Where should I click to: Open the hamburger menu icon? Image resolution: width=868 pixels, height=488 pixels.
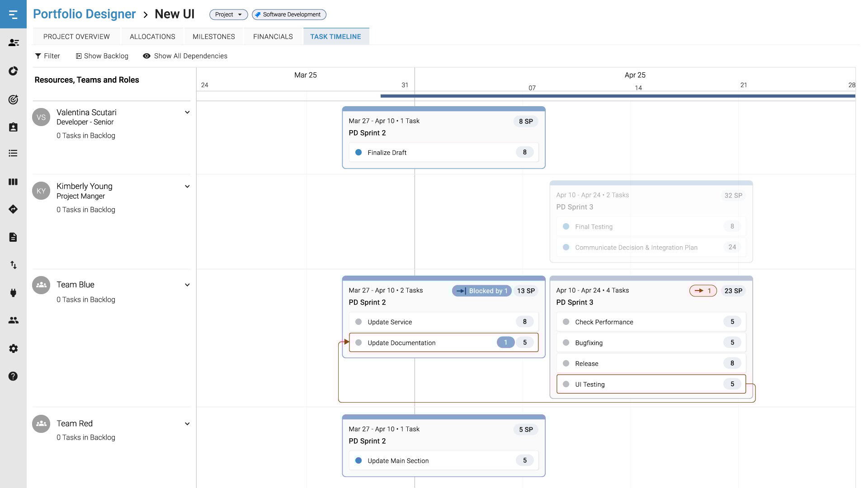(13, 14)
